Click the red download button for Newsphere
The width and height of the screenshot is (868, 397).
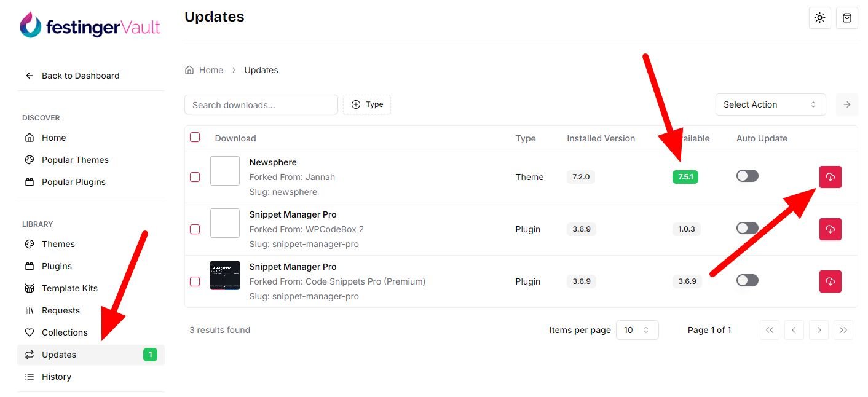[830, 177]
